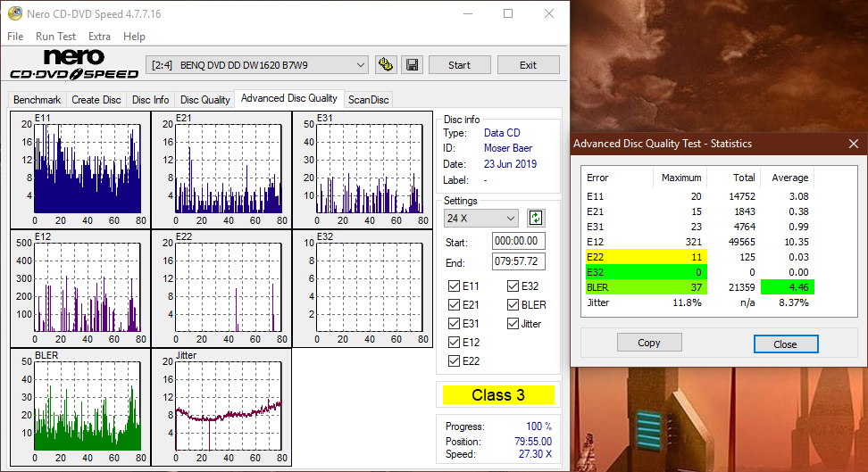Screen dimensions: 868x472
Task: Toggle the E31 checkbox
Action: tap(454, 324)
